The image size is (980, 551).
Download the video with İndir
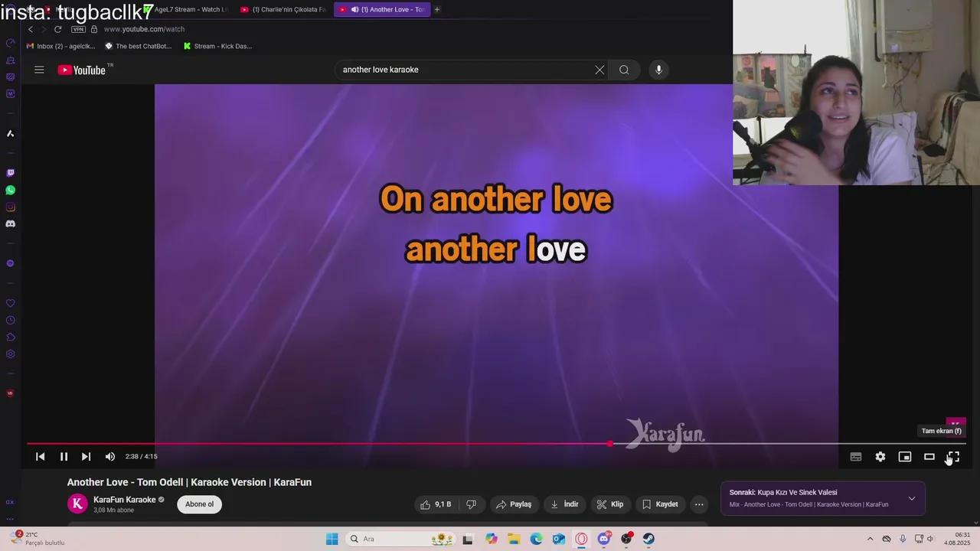click(564, 504)
